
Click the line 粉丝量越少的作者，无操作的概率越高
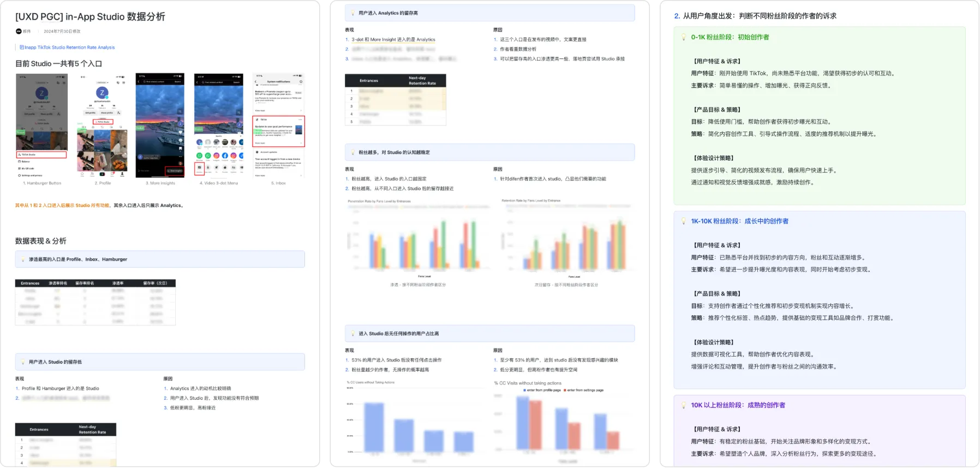tap(390, 370)
